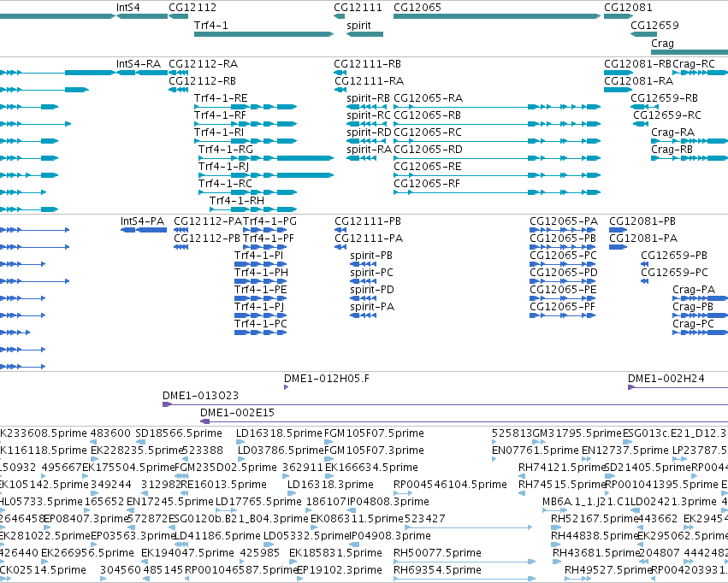Click the CG12065-RA transcript glyph
Screen dimensions: 728x583
point(497,107)
